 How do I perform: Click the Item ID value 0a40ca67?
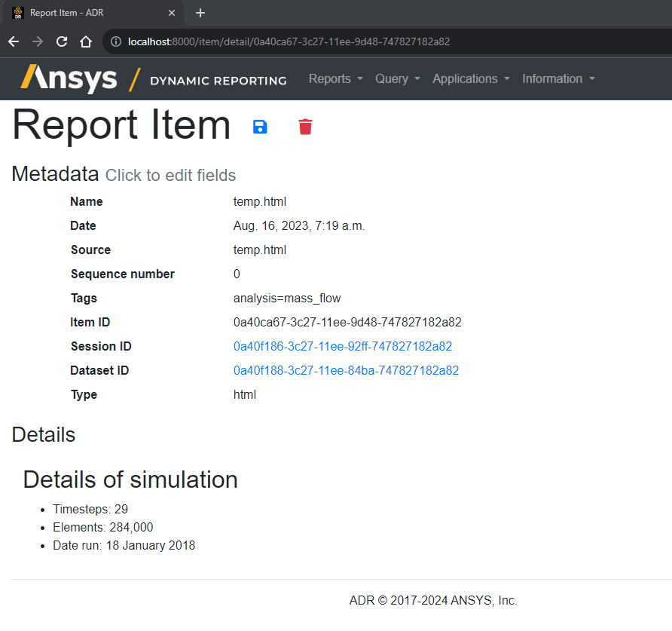click(x=347, y=322)
